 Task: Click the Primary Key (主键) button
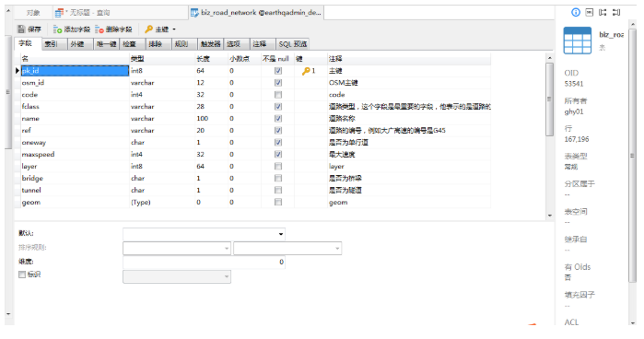point(157,29)
